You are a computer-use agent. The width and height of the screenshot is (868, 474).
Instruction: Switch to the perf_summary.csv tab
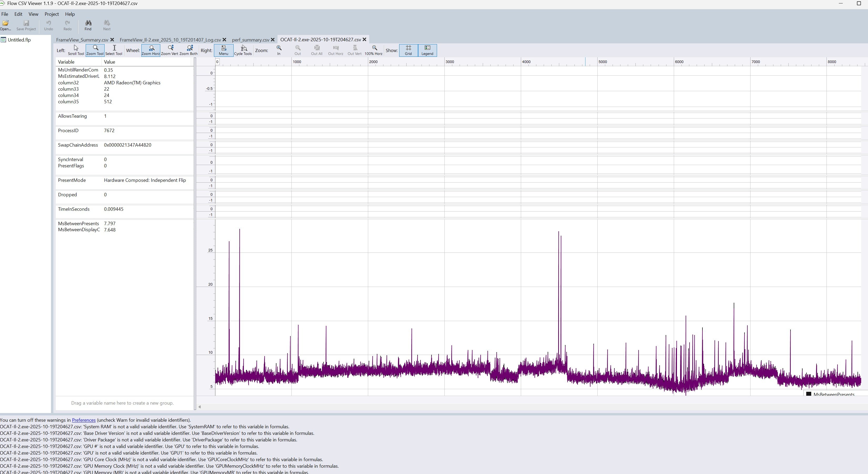pyautogui.click(x=250, y=40)
